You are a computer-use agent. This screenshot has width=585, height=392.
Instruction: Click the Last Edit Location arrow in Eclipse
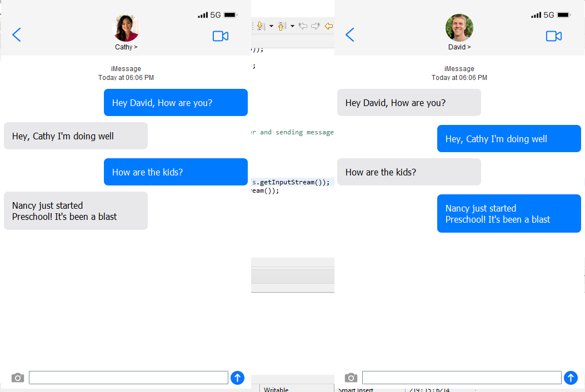coord(328,26)
